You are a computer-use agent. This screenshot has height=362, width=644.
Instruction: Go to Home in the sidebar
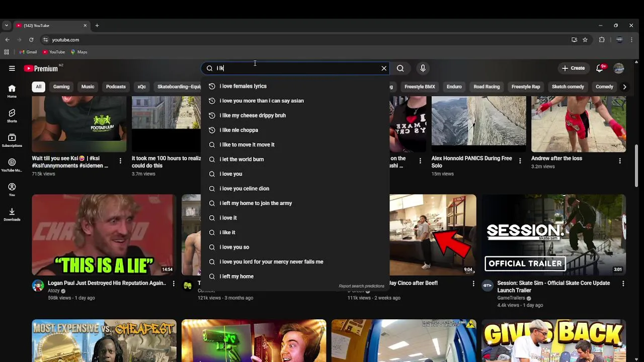tap(12, 91)
